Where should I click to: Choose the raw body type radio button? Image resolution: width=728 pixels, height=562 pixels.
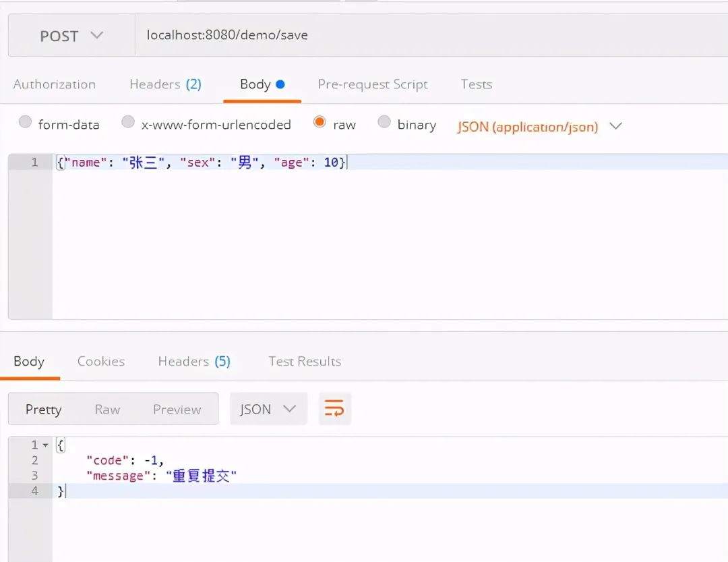320,122
